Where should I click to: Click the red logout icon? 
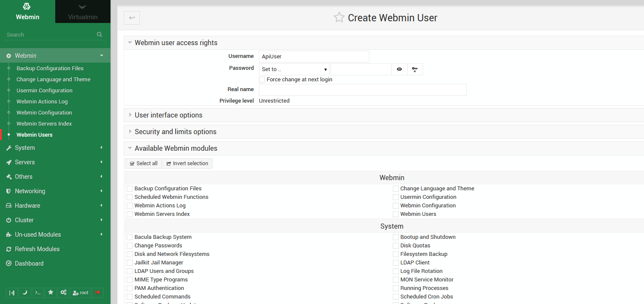[x=98, y=293]
